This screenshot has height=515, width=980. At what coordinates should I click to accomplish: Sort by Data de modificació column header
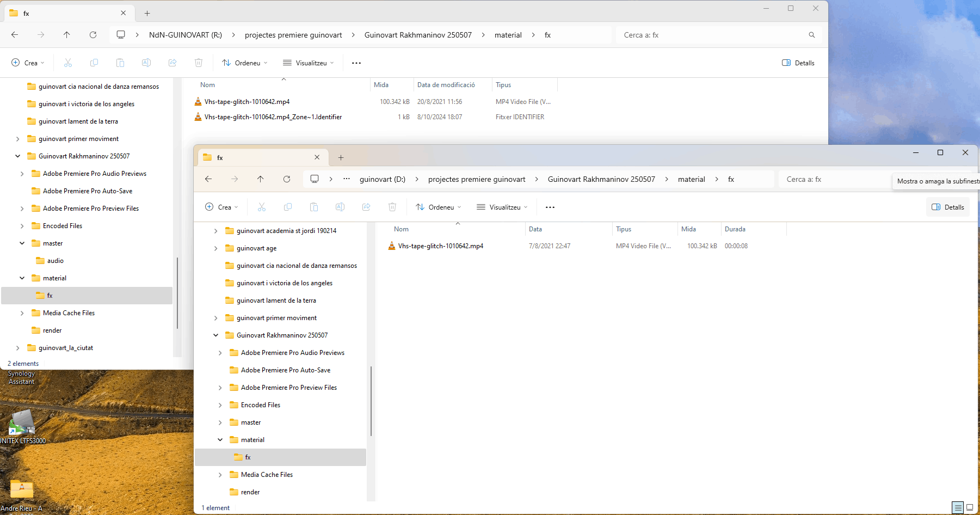pos(452,85)
